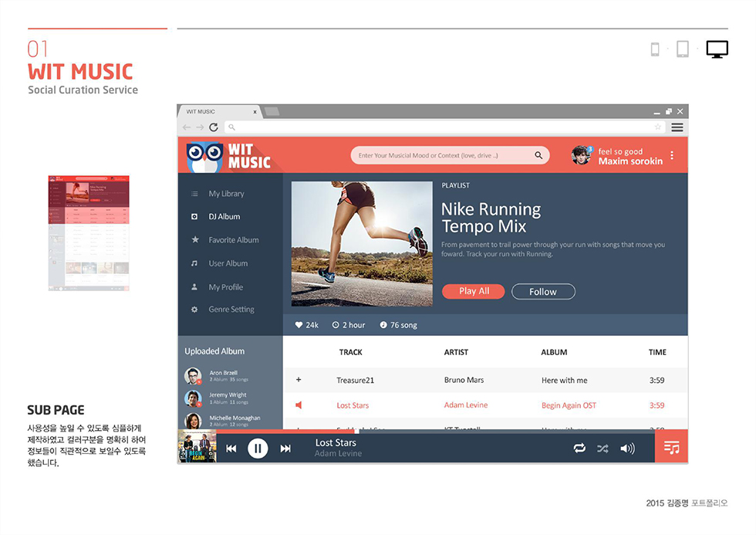Reload the page in browser
Image resolution: width=756 pixels, height=535 pixels.
(214, 127)
